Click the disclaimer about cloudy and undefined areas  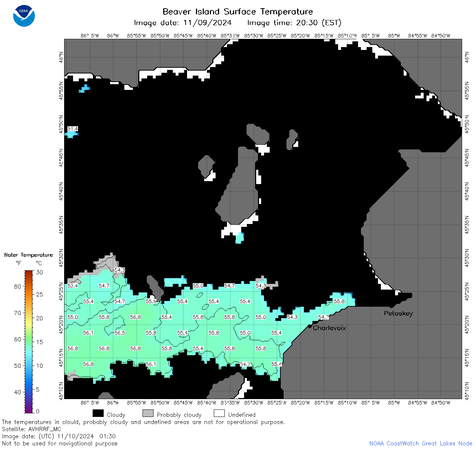coord(143,422)
